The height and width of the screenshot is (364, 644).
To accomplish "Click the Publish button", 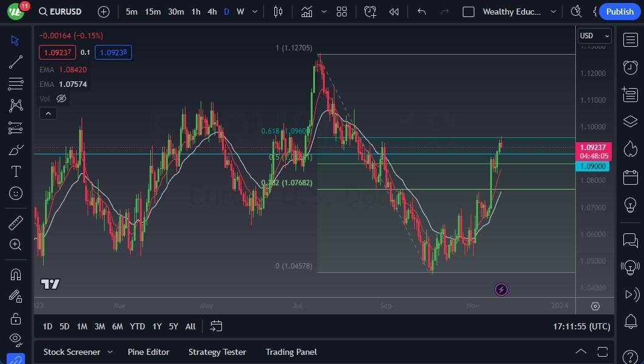I will click(620, 11).
